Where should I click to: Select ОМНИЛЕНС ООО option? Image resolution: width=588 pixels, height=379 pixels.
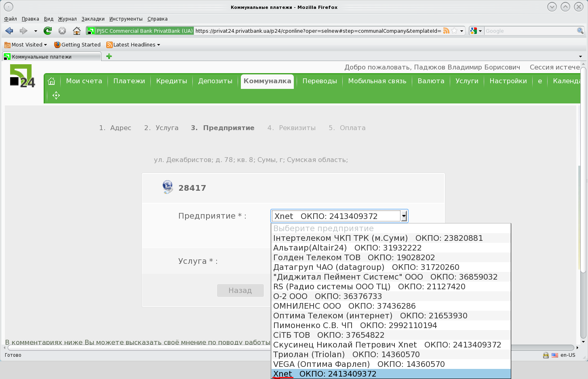[391, 306]
